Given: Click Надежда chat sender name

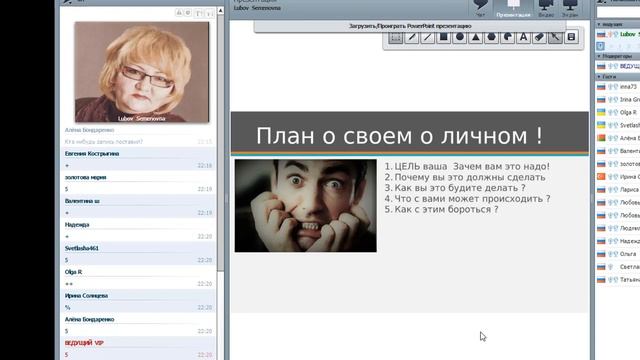Looking at the screenshot, I should pyautogui.click(x=77, y=225).
